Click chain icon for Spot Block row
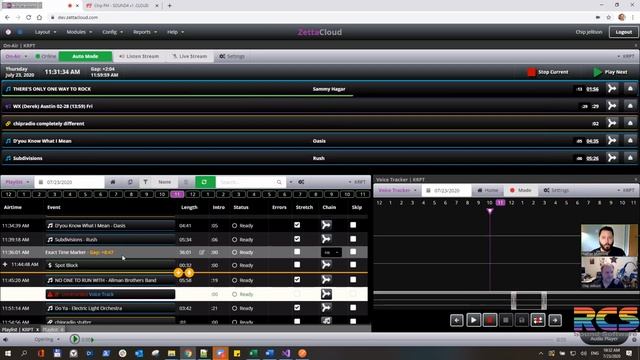This screenshot has height=360, width=640. [x=326, y=265]
